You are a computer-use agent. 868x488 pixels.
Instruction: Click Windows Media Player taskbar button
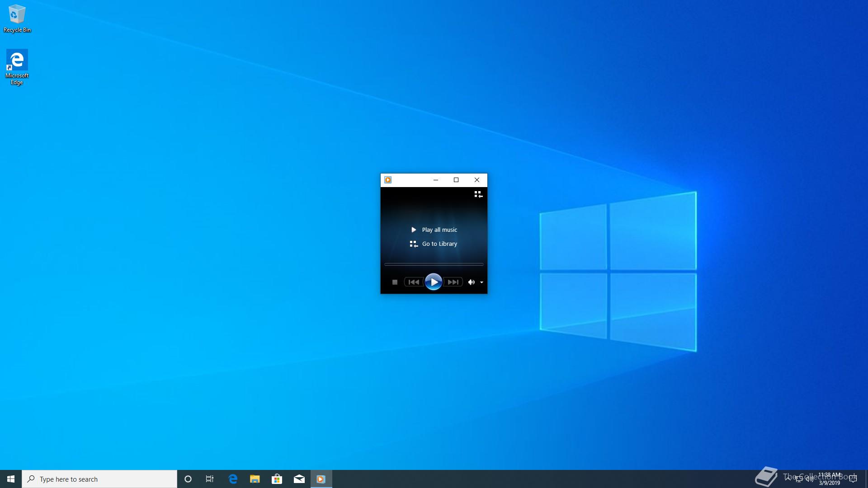pos(321,479)
